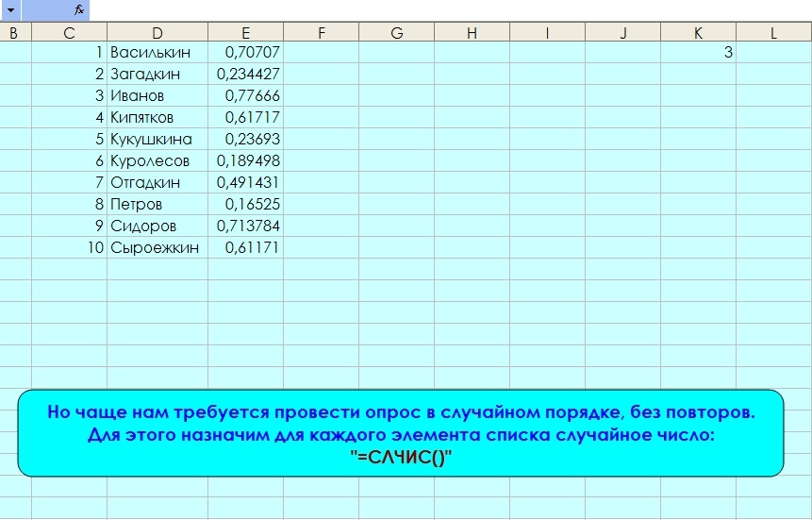Select the column K cell containing 3
The image size is (812, 520).
point(698,52)
